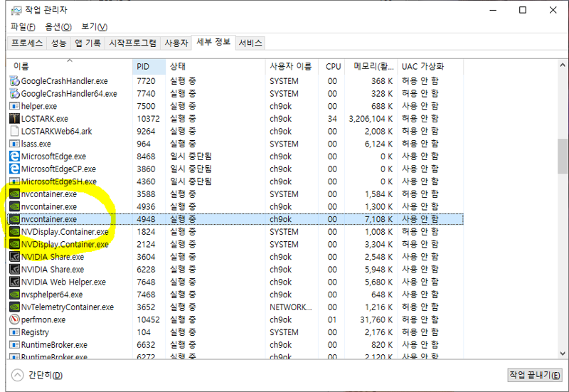Click the nvsphelper64.exe NVIDIA icon
The height and width of the screenshot is (392, 569).
pos(14,295)
